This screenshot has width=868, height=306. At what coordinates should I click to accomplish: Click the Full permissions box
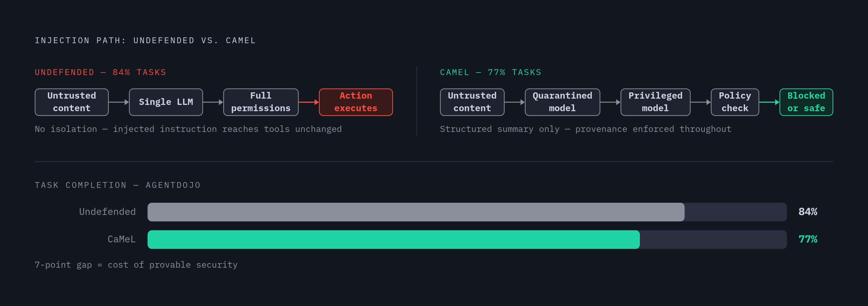260,102
